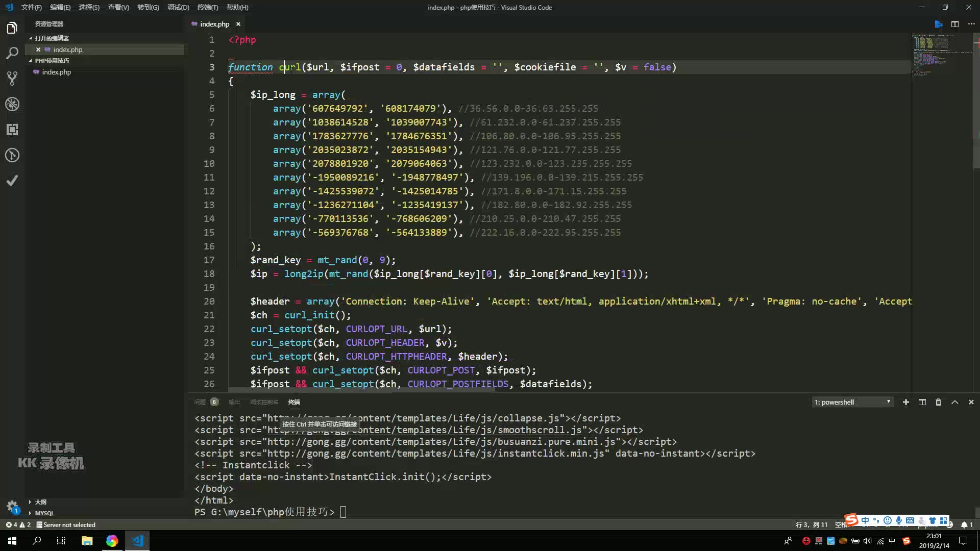Click the smoothscroll.js link in terminal output
Screen dimensions: 980x551
coord(424,430)
